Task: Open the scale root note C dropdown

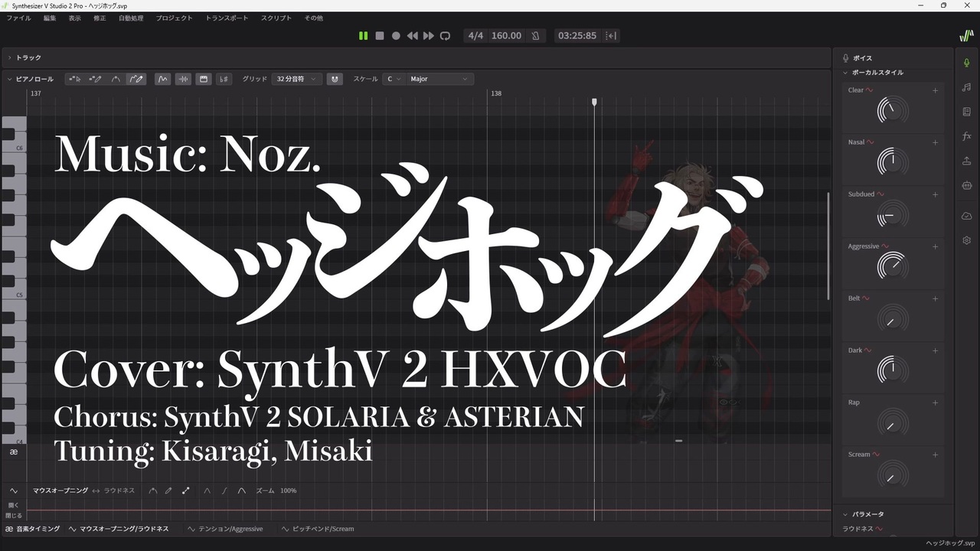Action: click(394, 79)
